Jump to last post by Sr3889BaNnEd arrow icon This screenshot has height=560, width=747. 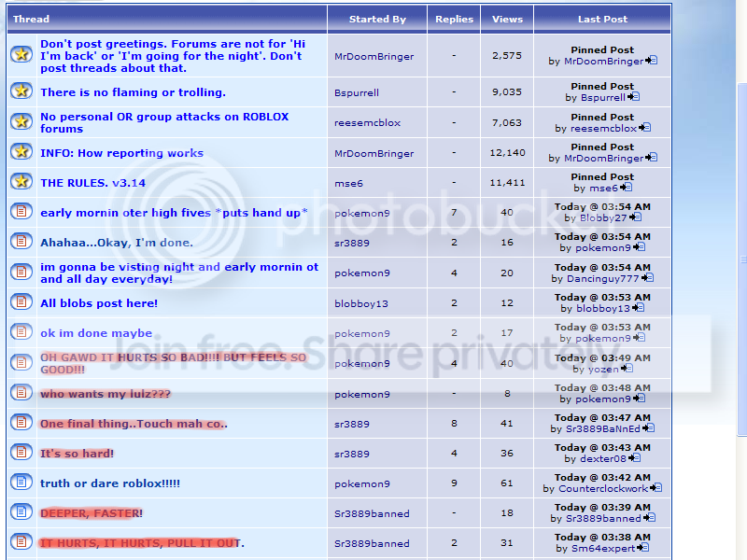click(648, 428)
